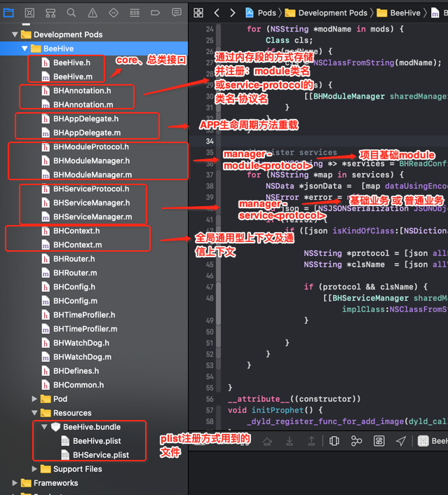The image size is (448, 495).
Task: Open BHServiceProtocol.h in the tree
Action: (86, 189)
